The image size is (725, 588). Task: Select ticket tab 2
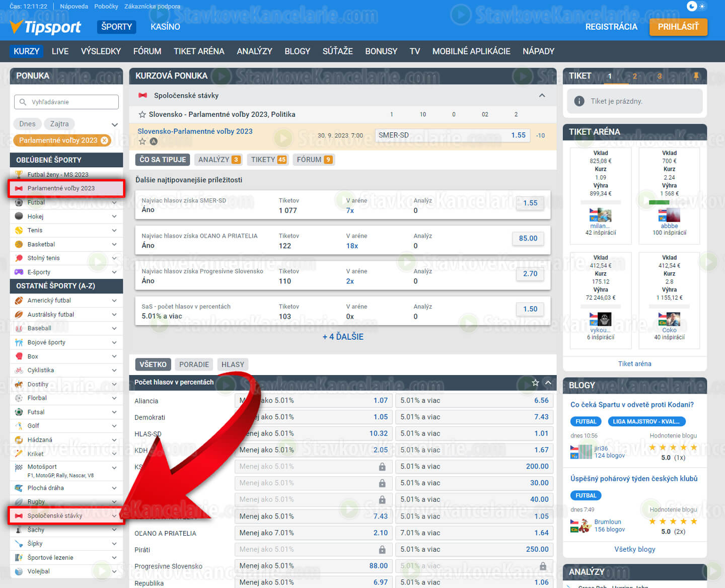point(634,76)
